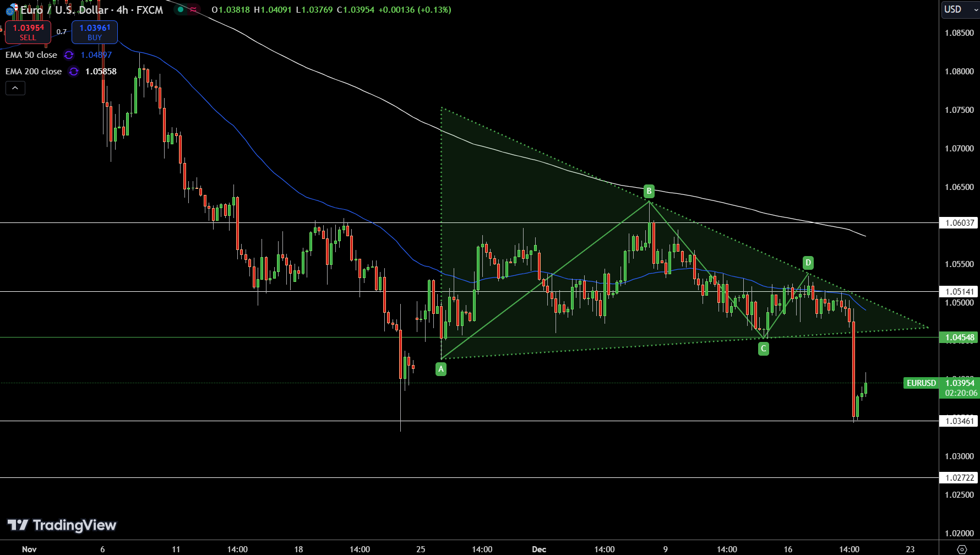Click the Nov label on time axis
Viewport: 980px width, 555px height.
(29, 549)
